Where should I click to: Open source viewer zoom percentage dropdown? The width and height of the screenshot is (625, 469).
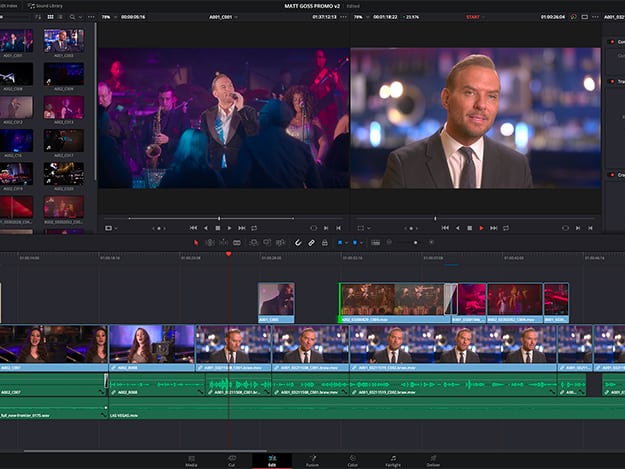pyautogui.click(x=108, y=17)
